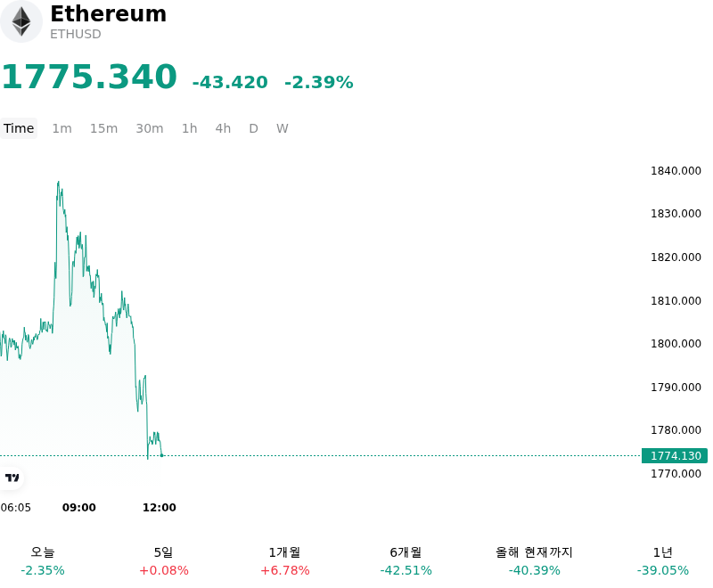The height and width of the screenshot is (588, 713).
Task: Select the Time interval tab
Action: point(19,128)
